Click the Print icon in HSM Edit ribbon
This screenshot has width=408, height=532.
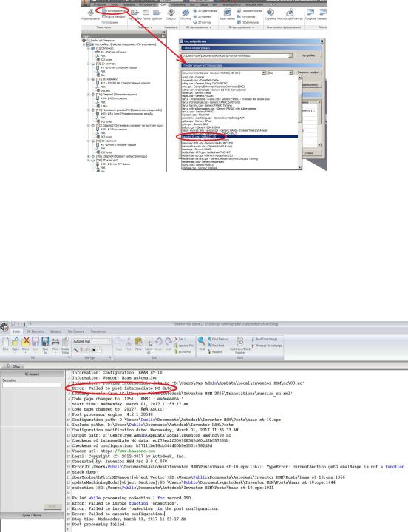pyautogui.click(x=55, y=342)
